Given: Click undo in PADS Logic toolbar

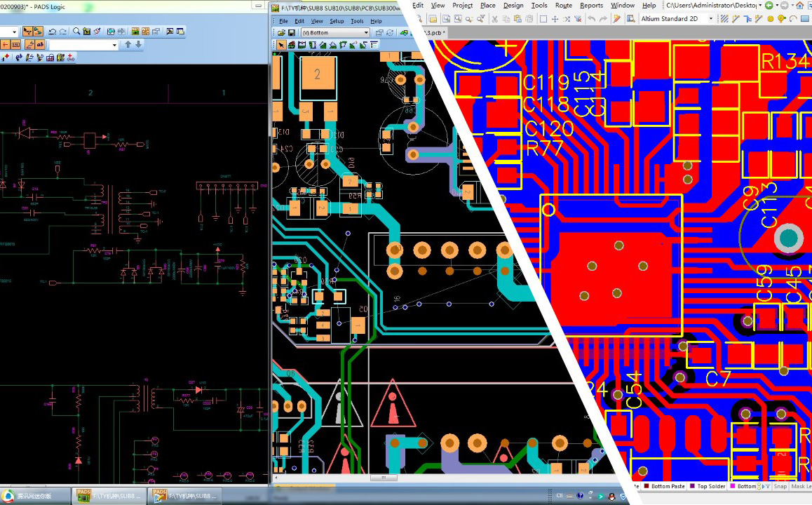Looking at the screenshot, I should click(52, 32).
